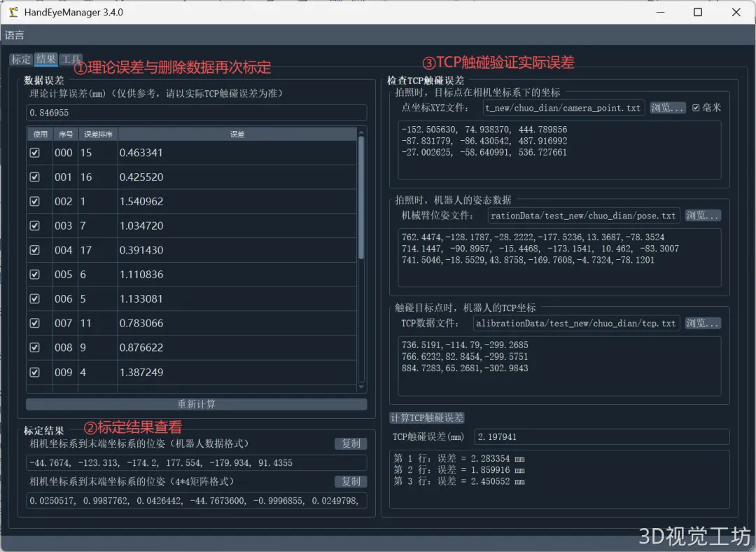The image size is (756, 552).
Task: Click the table scrollbar down arrow
Action: click(361, 387)
